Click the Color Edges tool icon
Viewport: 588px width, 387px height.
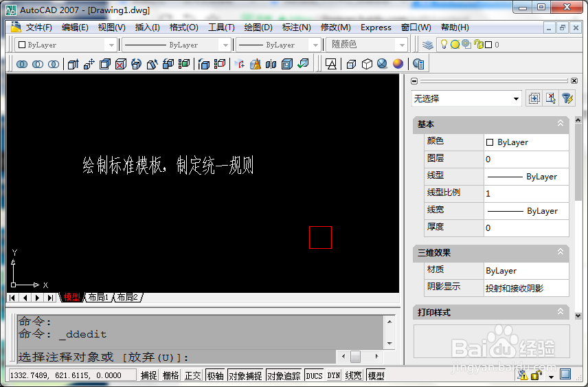[219, 64]
